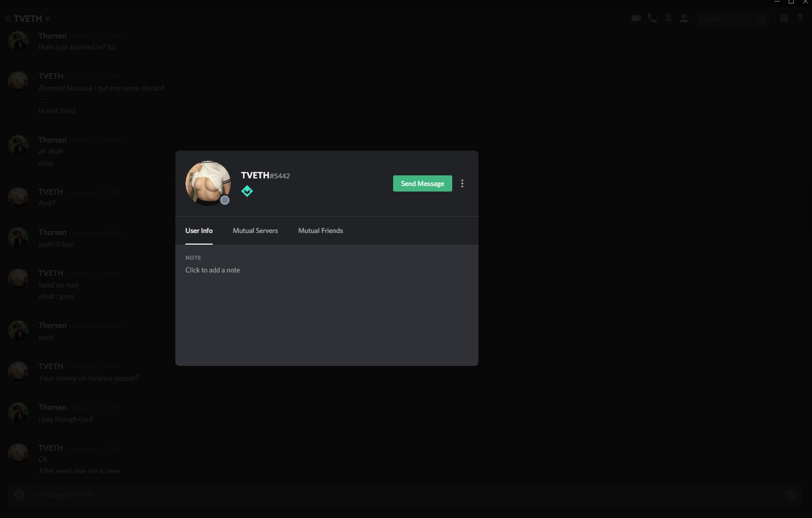Viewport: 812px width, 518px height.
Task: Click the message "Send on mail"
Action: (x=59, y=285)
